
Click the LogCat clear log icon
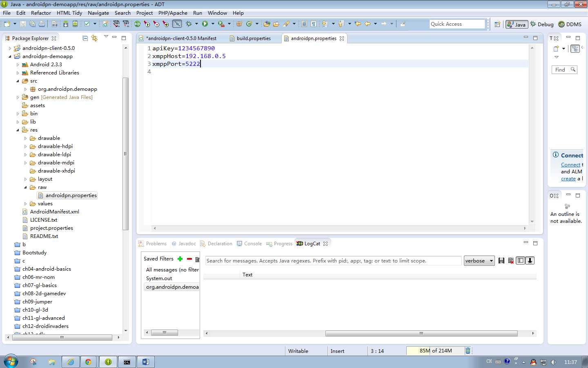tap(511, 261)
